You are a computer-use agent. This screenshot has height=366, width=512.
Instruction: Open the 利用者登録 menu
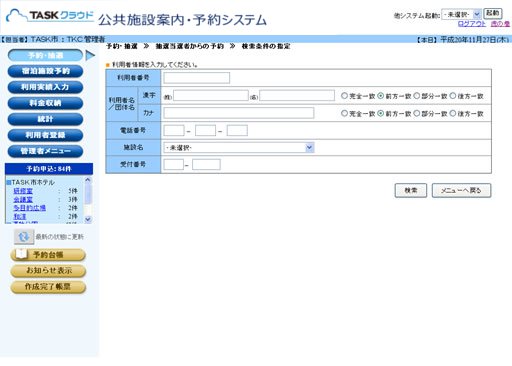(x=45, y=135)
